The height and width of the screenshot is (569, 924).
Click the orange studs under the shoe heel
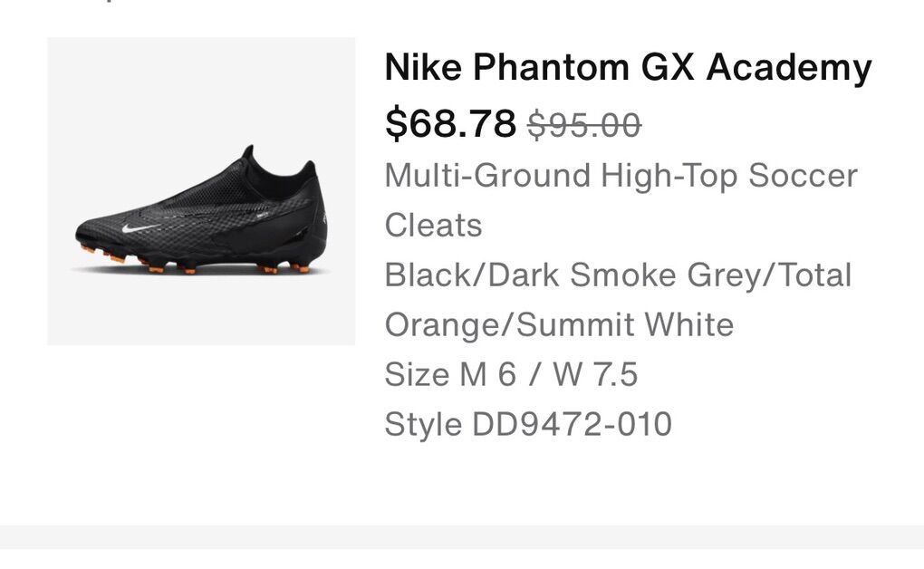[x=288, y=268]
